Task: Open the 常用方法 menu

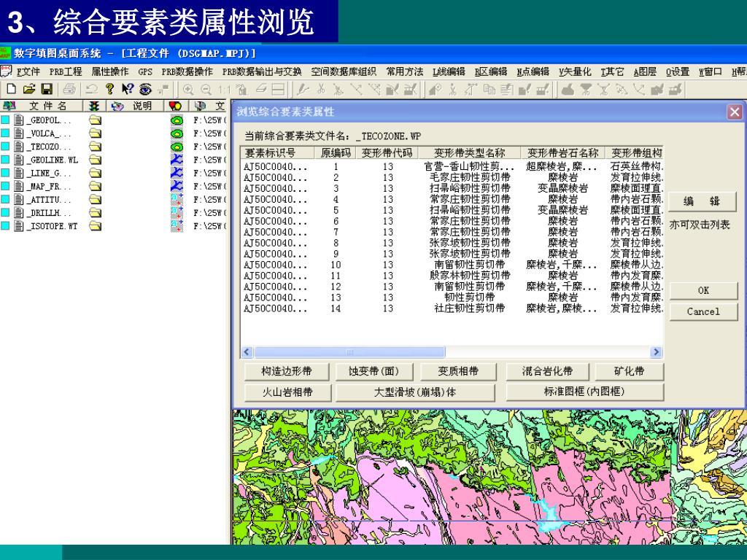Action: point(405,72)
